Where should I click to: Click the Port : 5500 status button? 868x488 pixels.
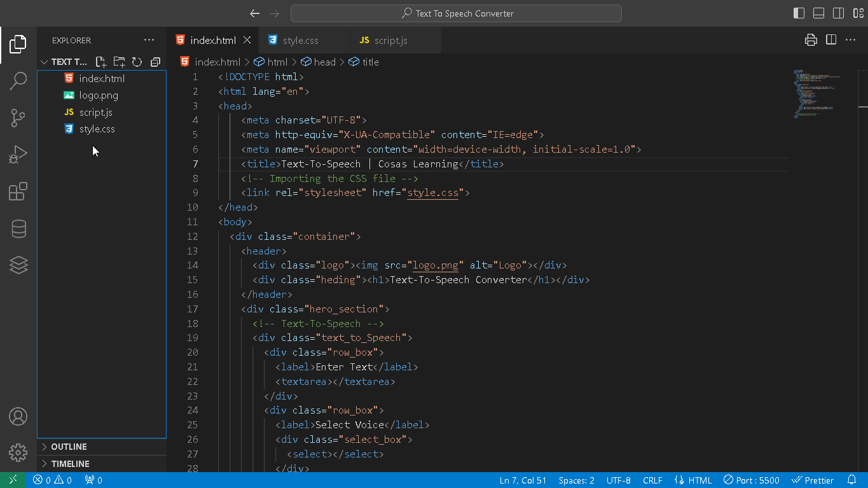[752, 480]
